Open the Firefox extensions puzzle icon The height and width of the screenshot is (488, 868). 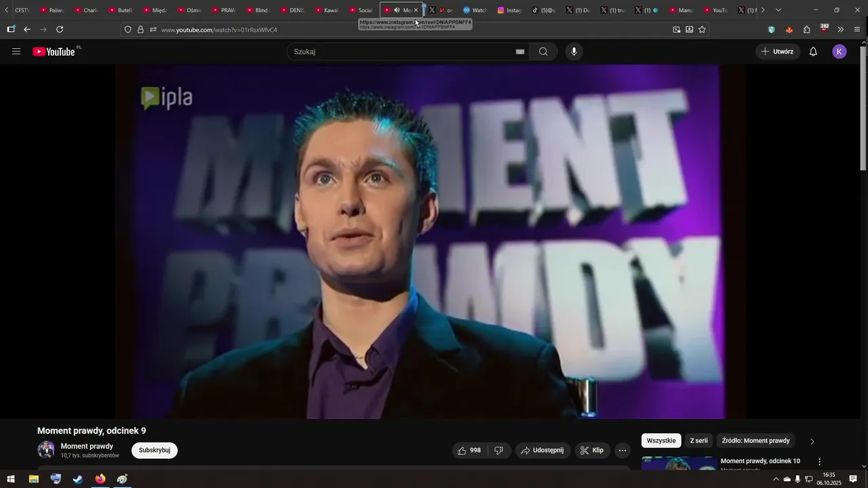[x=807, y=30]
